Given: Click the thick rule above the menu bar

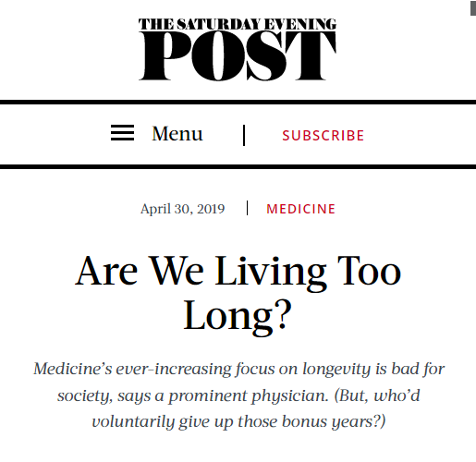Looking at the screenshot, I should coord(238,102).
